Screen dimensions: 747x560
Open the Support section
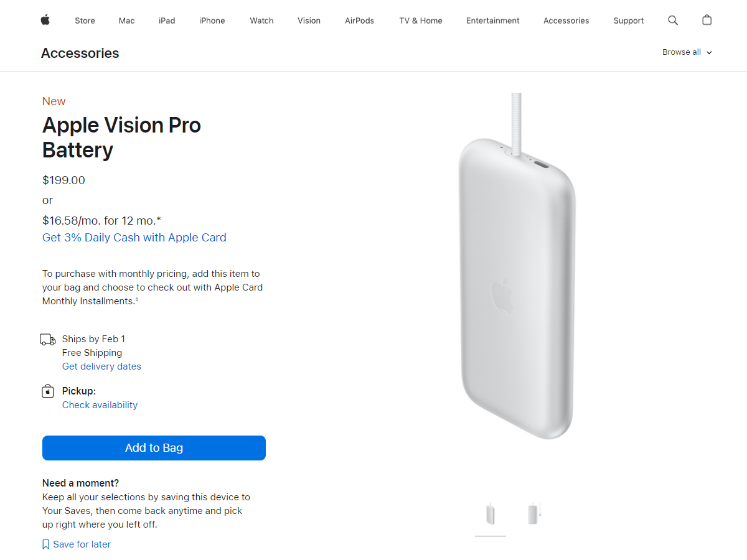[x=628, y=20]
